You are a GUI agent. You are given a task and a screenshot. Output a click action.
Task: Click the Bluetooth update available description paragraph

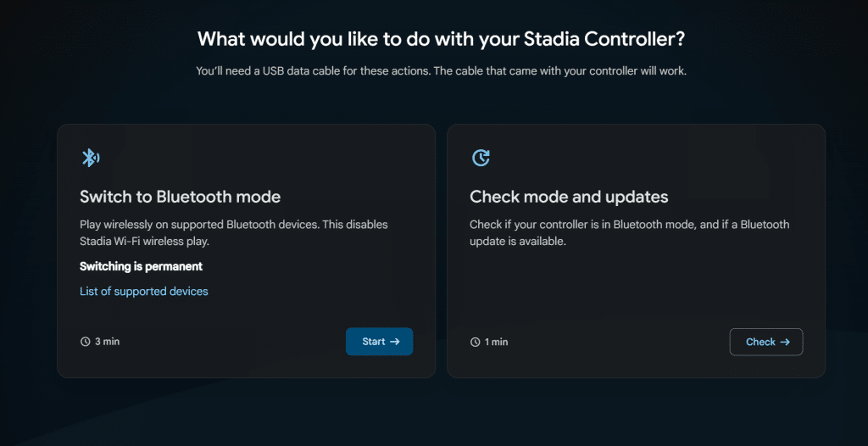tap(629, 232)
